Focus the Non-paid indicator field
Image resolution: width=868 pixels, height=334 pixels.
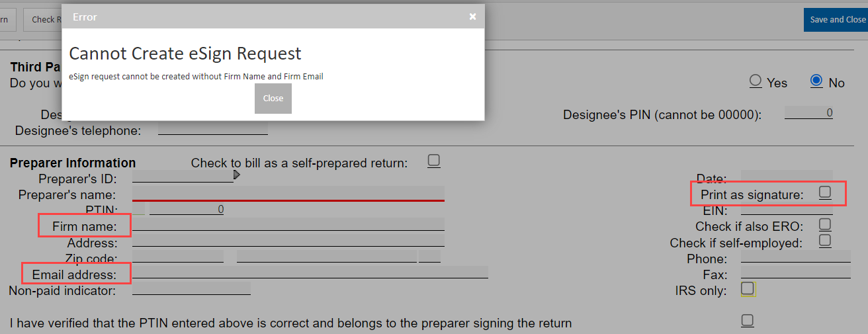(192, 288)
